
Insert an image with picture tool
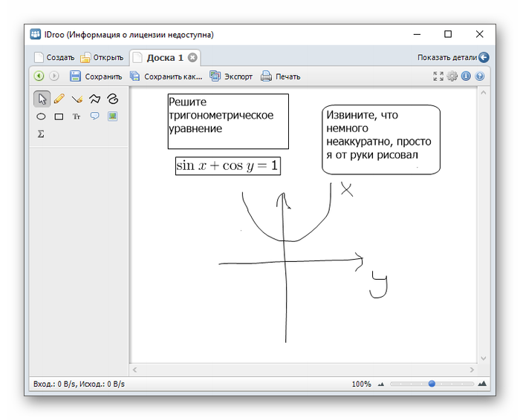tap(112, 117)
